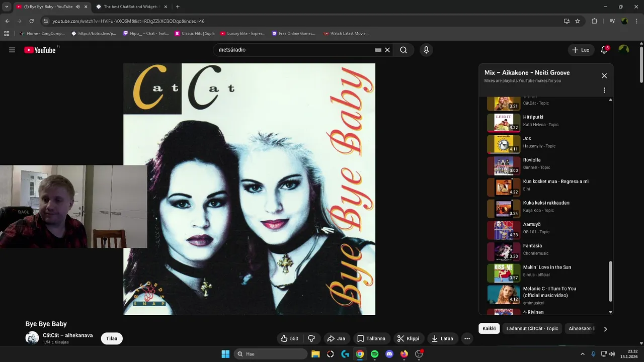Download the video with Lataa

point(442,338)
